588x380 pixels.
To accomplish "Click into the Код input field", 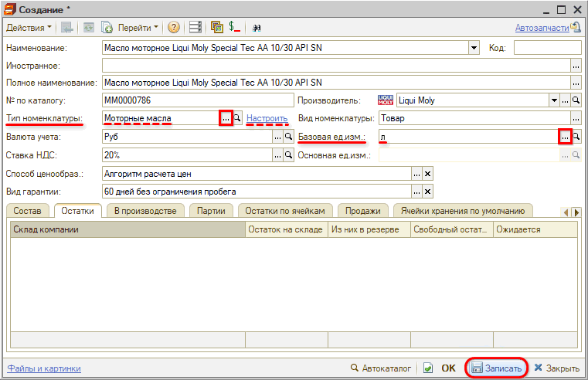I will point(546,48).
